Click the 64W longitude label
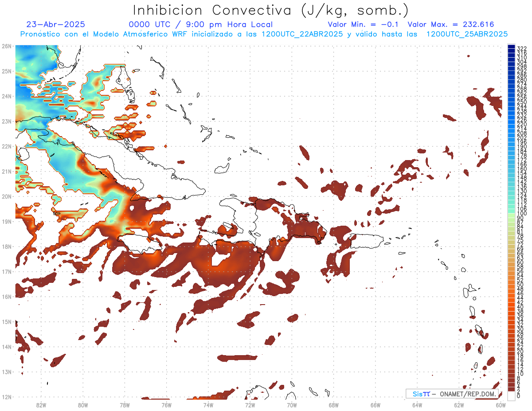The height and width of the screenshot is (411, 532). pyautogui.click(x=417, y=405)
